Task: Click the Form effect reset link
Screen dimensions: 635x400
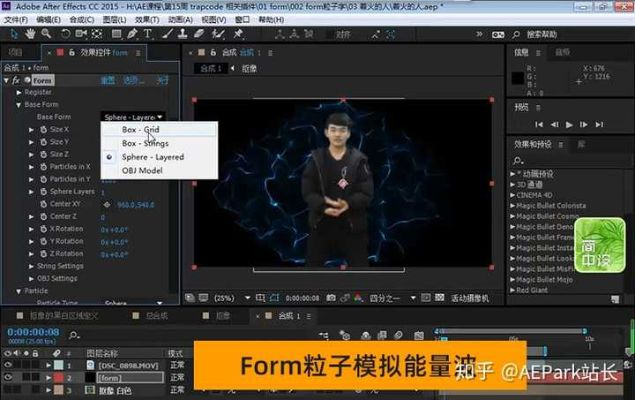Action: (107, 80)
